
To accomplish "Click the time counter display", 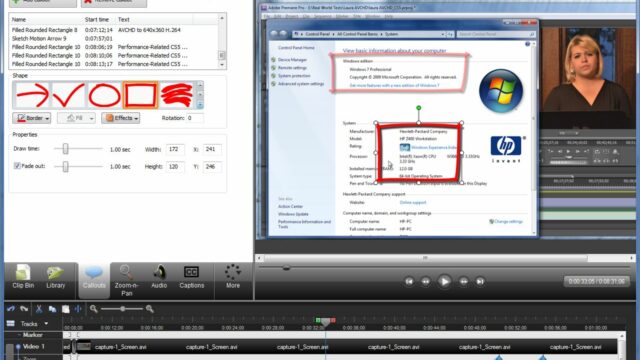I will [596, 281].
